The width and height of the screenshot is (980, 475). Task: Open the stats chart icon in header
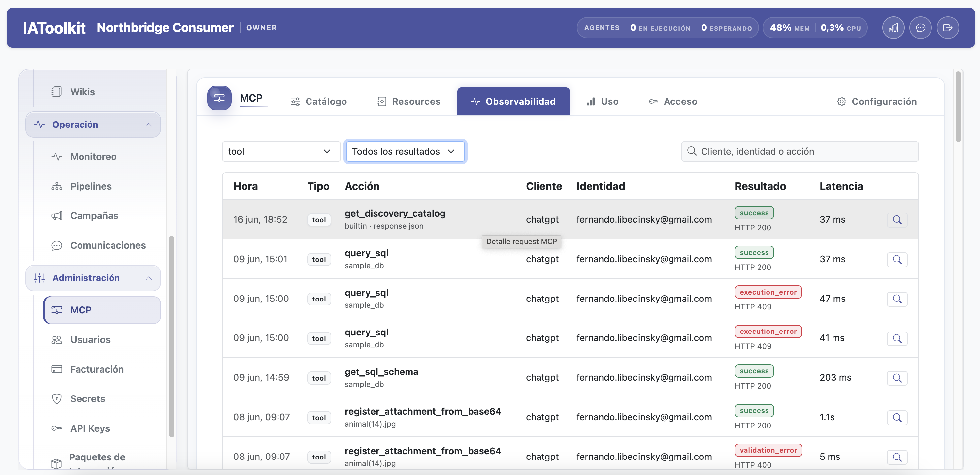point(893,28)
